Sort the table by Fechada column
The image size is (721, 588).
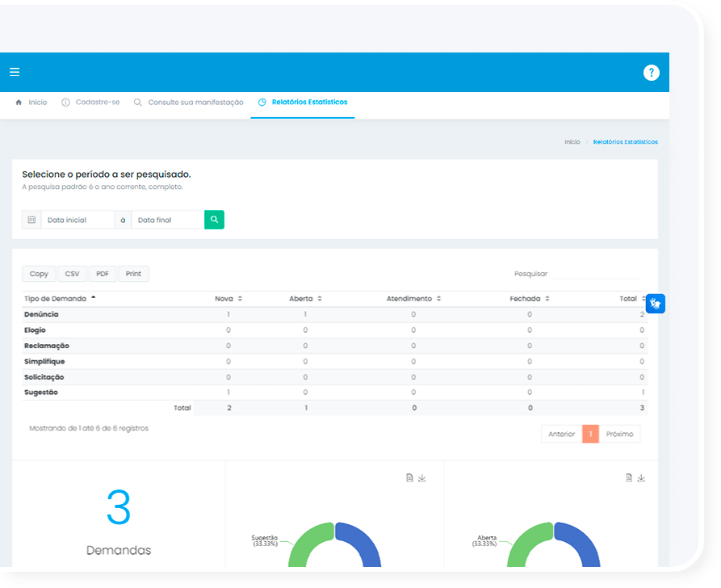530,299
